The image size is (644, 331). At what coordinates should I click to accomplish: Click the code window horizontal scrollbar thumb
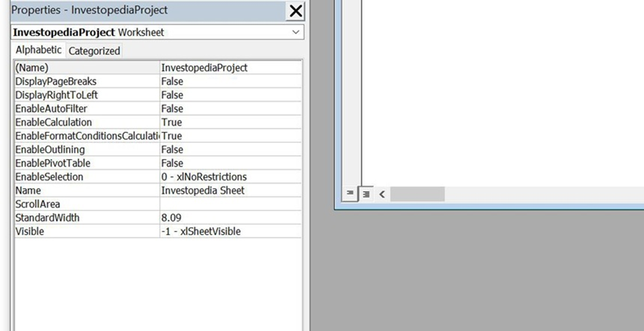[417, 194]
